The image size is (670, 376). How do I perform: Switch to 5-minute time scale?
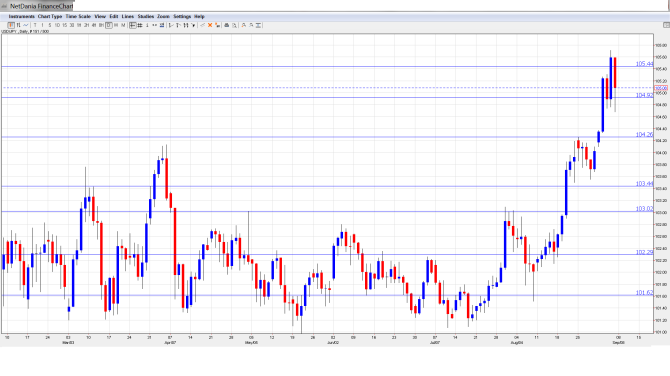[50, 25]
